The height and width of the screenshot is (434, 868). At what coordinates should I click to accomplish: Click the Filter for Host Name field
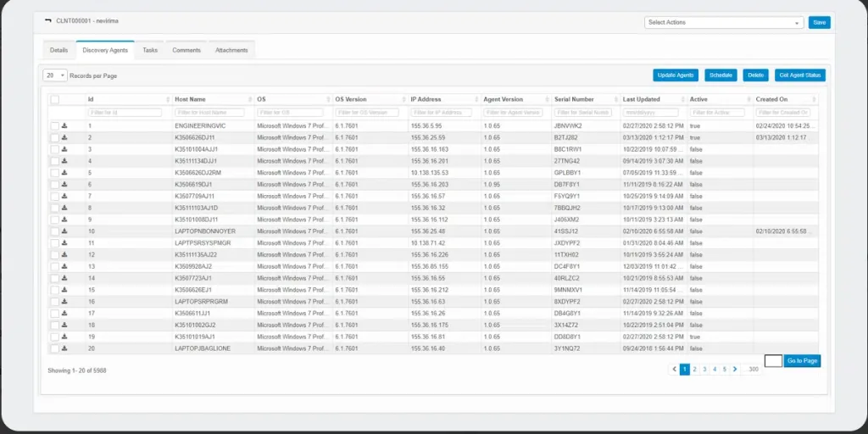click(x=209, y=113)
